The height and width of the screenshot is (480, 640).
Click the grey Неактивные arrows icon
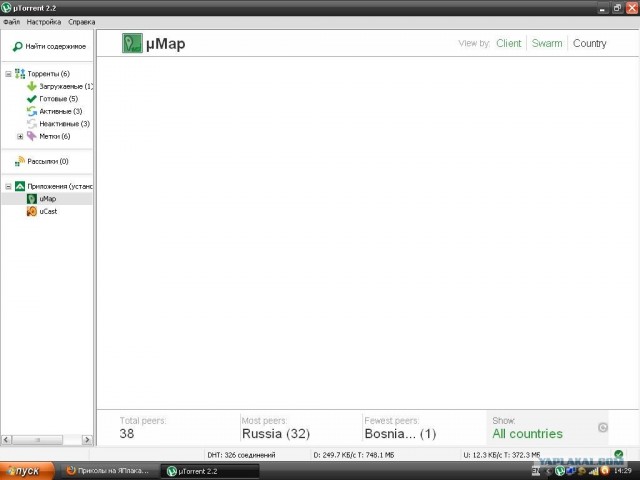tap(32, 124)
